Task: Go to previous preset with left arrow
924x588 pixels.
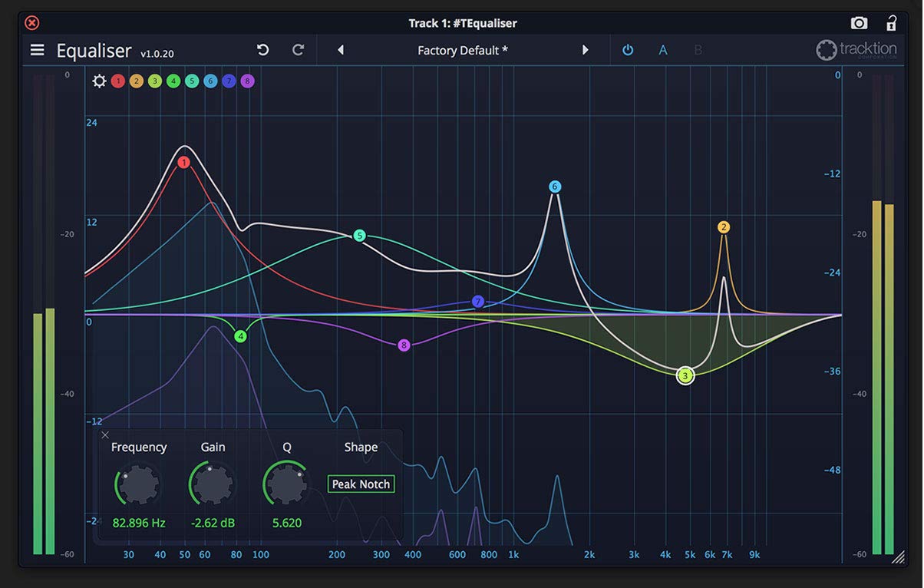Action: 340,50
